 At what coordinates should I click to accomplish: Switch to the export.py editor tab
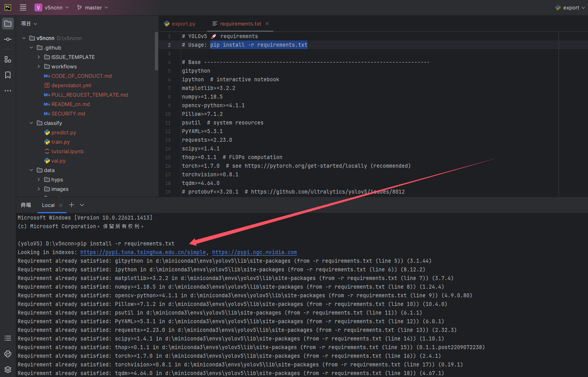183,24
